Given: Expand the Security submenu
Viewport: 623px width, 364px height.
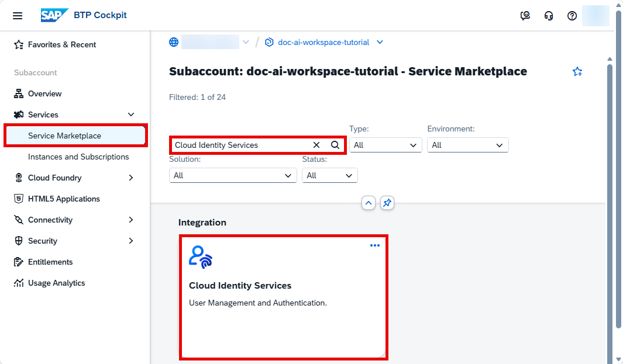Looking at the screenshot, I should point(131,241).
